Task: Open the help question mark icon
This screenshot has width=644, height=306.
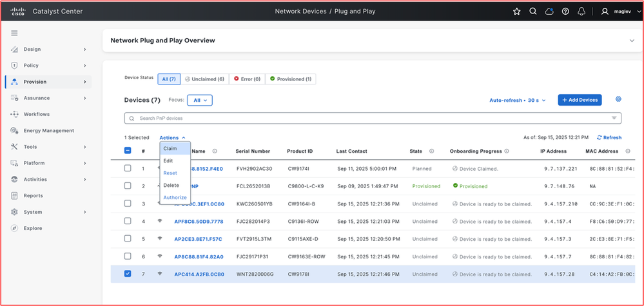Action: 565,12
